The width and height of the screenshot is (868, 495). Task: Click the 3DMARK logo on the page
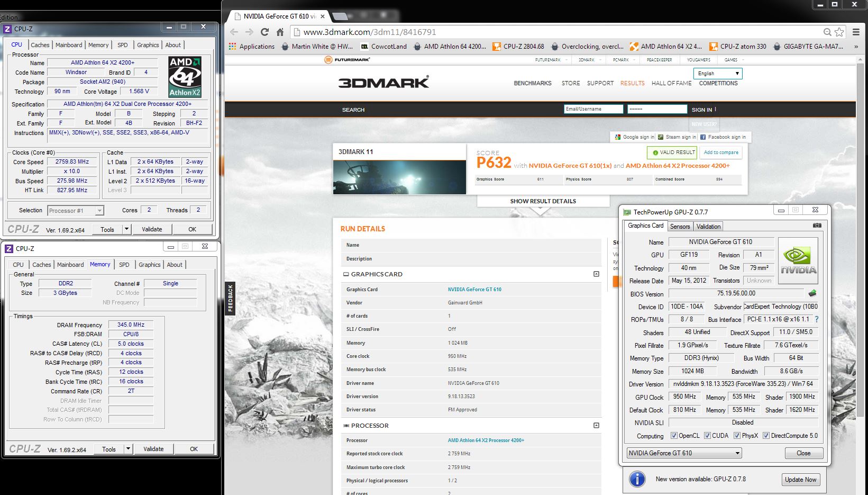(383, 83)
